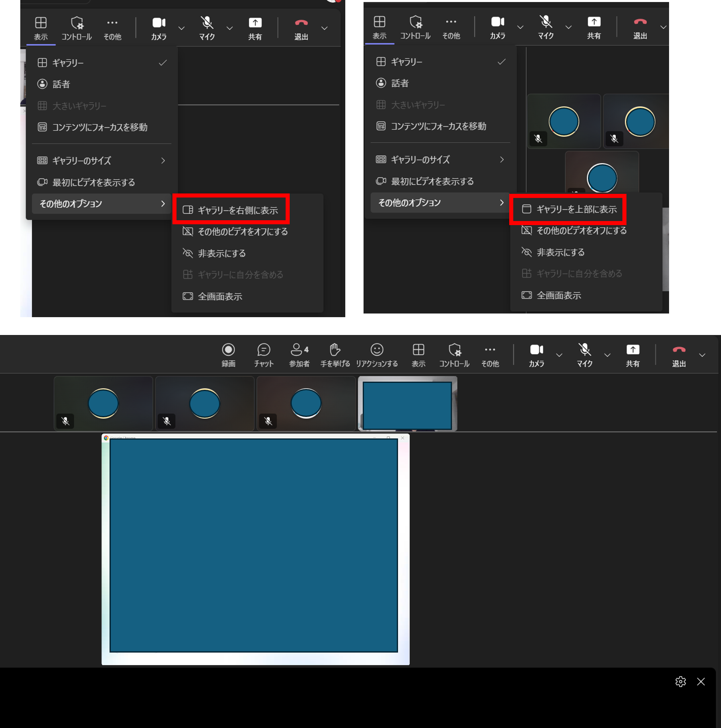Viewport: 721px width, 728px height.
Task: Click 最初にビデオを表示する in left menu
Action: (102, 182)
